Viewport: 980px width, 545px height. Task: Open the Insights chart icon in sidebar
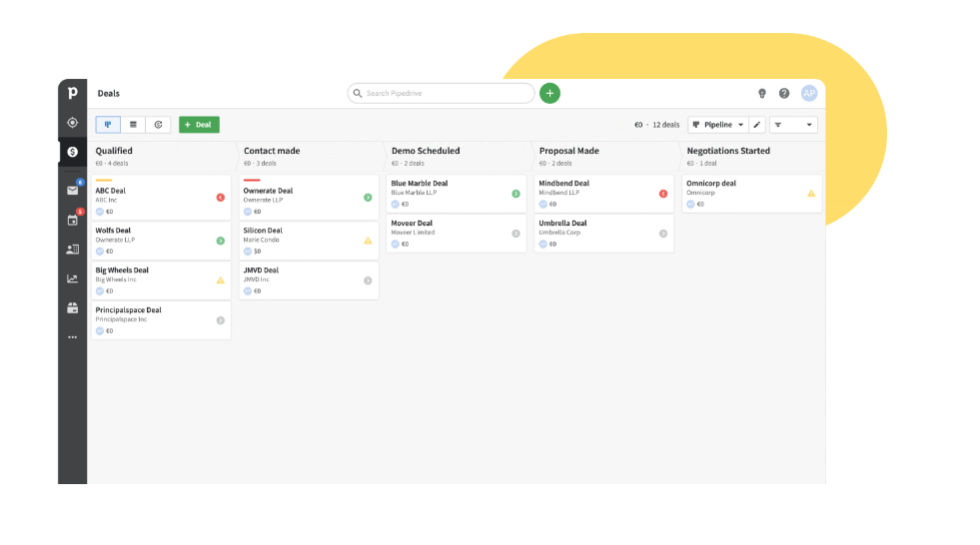(72, 279)
